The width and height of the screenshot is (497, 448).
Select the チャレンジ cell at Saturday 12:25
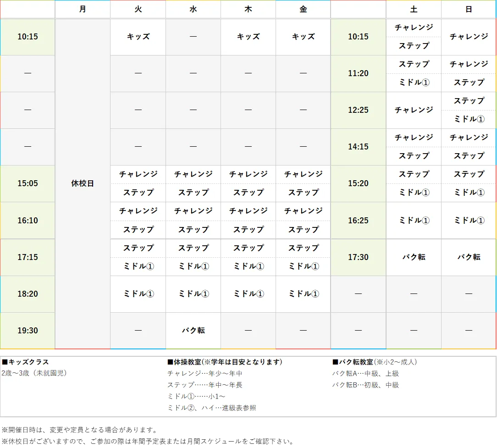pyautogui.click(x=414, y=110)
